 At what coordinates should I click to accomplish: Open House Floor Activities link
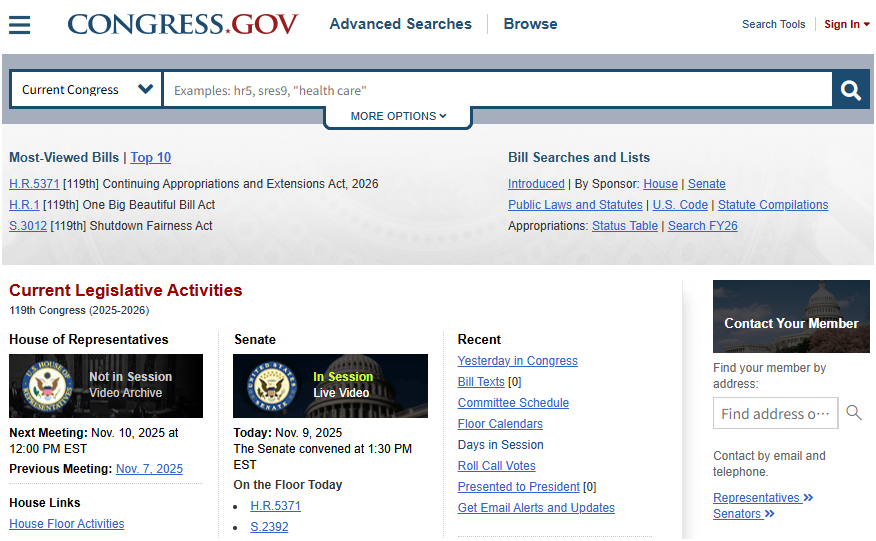(x=66, y=524)
